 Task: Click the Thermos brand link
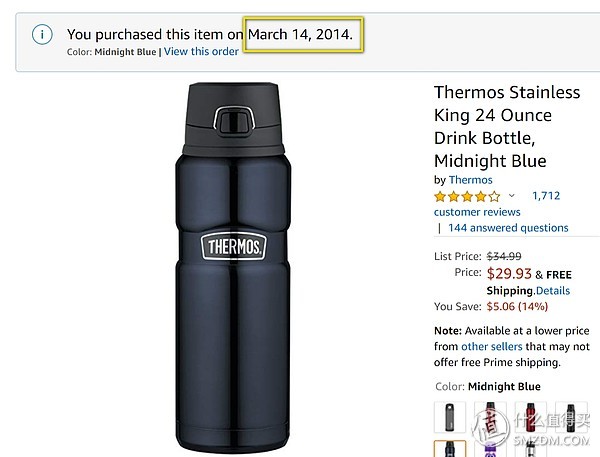470,180
